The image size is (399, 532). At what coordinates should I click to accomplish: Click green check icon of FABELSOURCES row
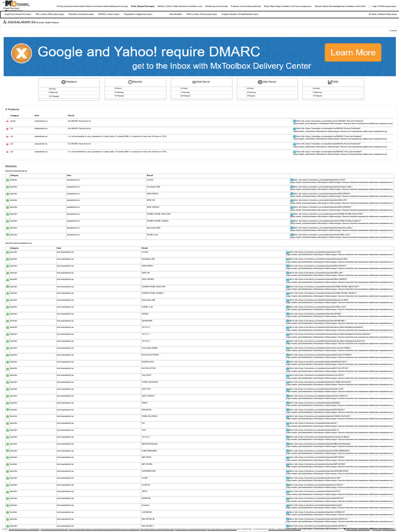[x=7, y=417]
